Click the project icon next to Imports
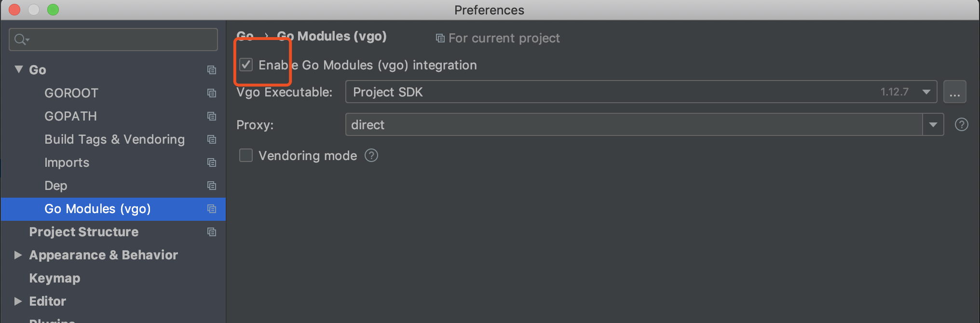This screenshot has width=980, height=323. [211, 162]
